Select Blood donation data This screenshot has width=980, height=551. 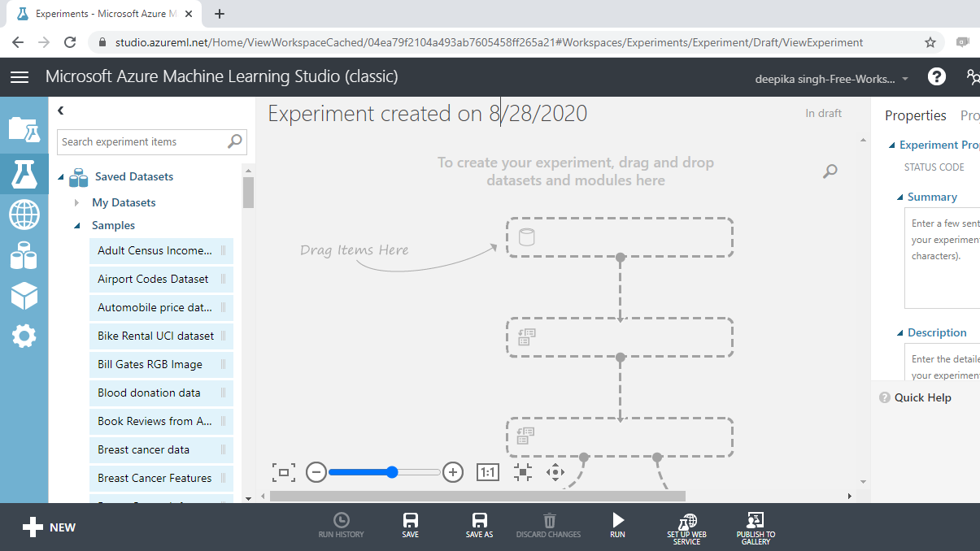click(161, 393)
